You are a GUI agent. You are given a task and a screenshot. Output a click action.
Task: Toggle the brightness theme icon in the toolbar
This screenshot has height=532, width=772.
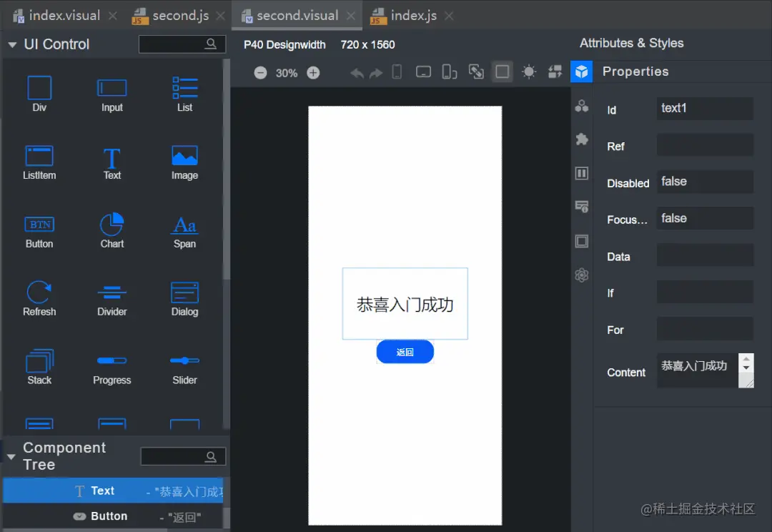point(528,72)
